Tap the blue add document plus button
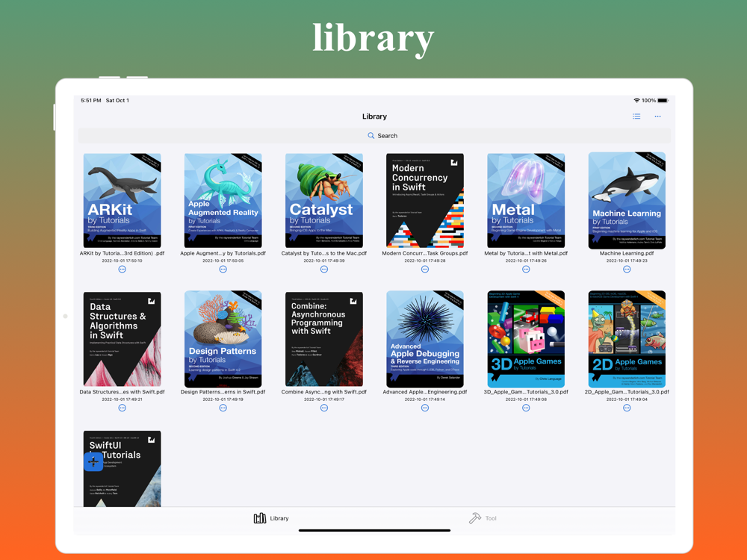Image resolution: width=747 pixels, height=560 pixels. [x=93, y=461]
